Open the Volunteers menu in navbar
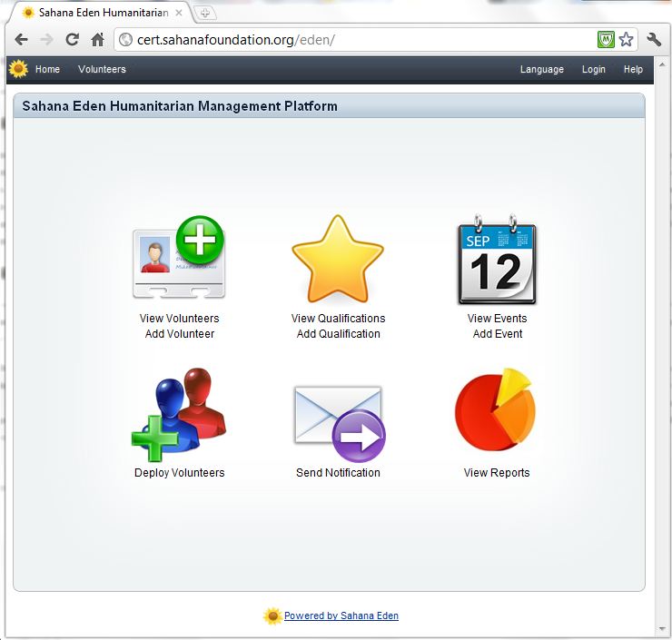 tap(102, 70)
